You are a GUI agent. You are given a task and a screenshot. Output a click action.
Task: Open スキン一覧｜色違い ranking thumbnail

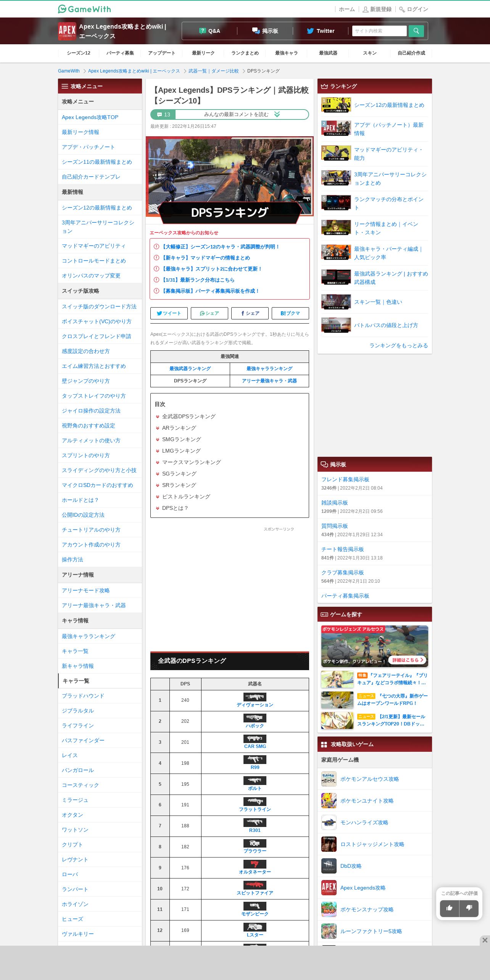[336, 302]
